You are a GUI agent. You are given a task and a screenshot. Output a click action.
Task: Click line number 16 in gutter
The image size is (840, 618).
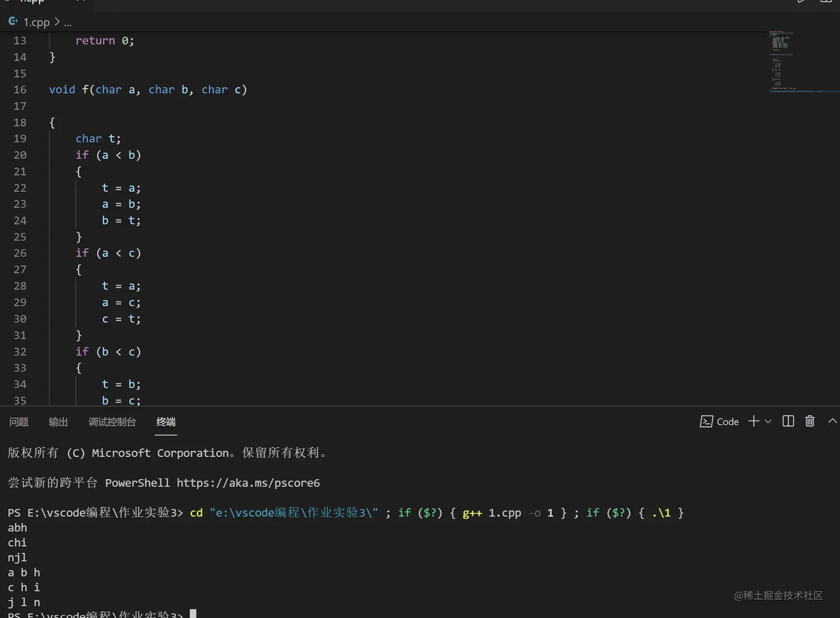(x=20, y=89)
